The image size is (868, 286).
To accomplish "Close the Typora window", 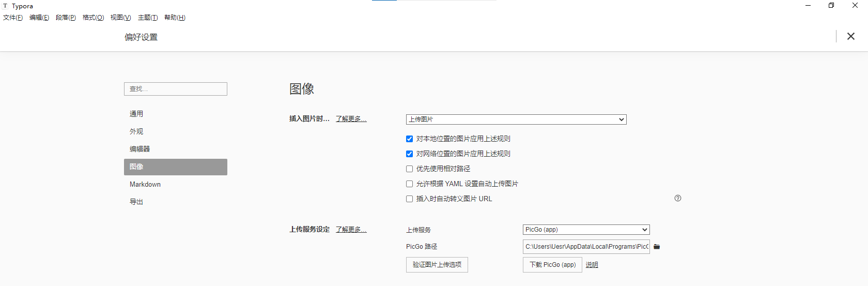I will [855, 6].
